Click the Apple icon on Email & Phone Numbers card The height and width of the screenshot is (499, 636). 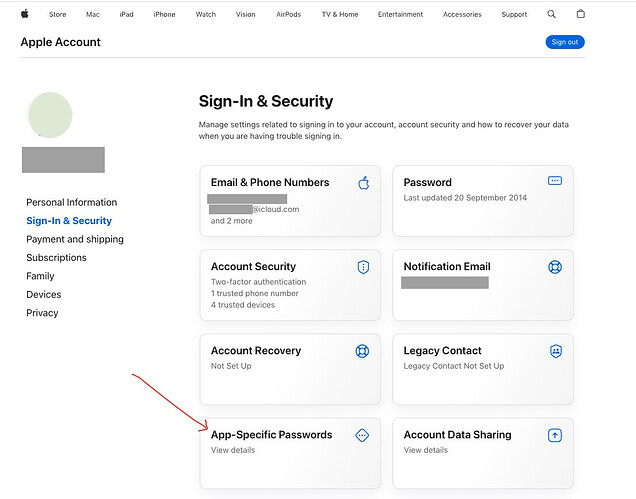click(x=364, y=183)
